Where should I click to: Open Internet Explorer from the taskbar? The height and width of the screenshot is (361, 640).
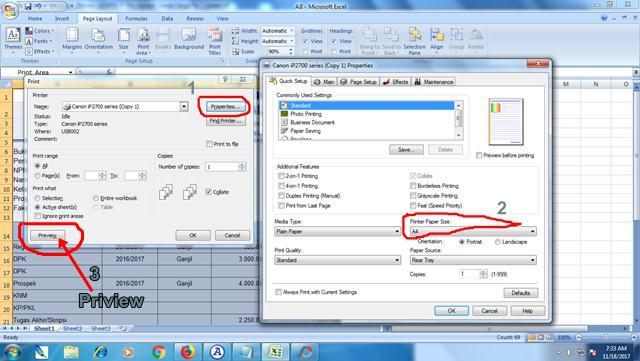pyautogui.click(x=100, y=352)
